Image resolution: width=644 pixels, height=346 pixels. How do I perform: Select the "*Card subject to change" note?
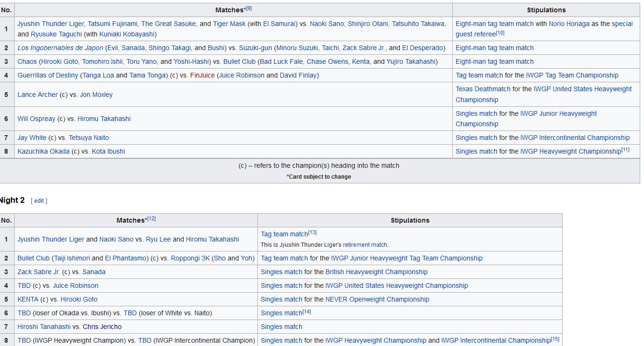[319, 177]
